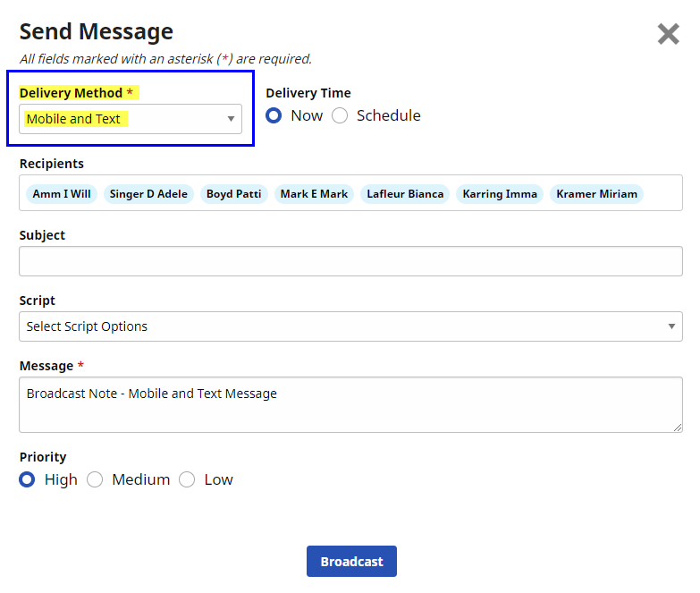The image size is (700, 593).
Task: Grab the Message box resize handle
Action: (678, 428)
